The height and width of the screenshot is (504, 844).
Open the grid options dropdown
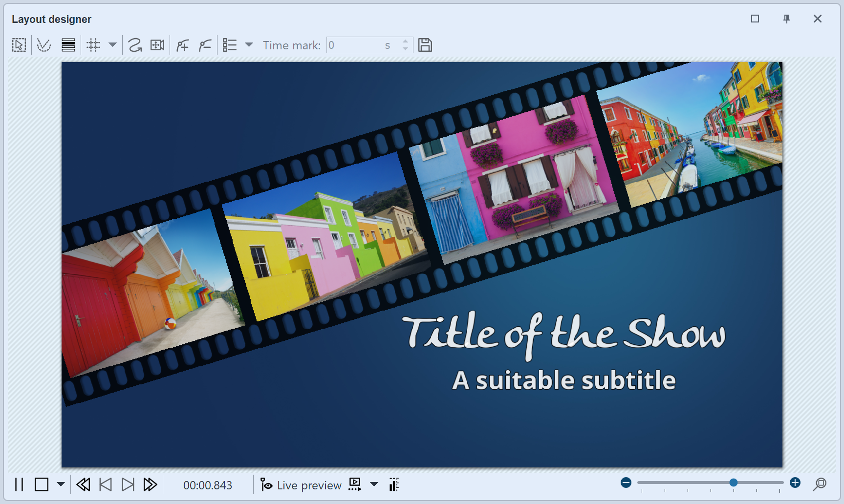click(112, 45)
